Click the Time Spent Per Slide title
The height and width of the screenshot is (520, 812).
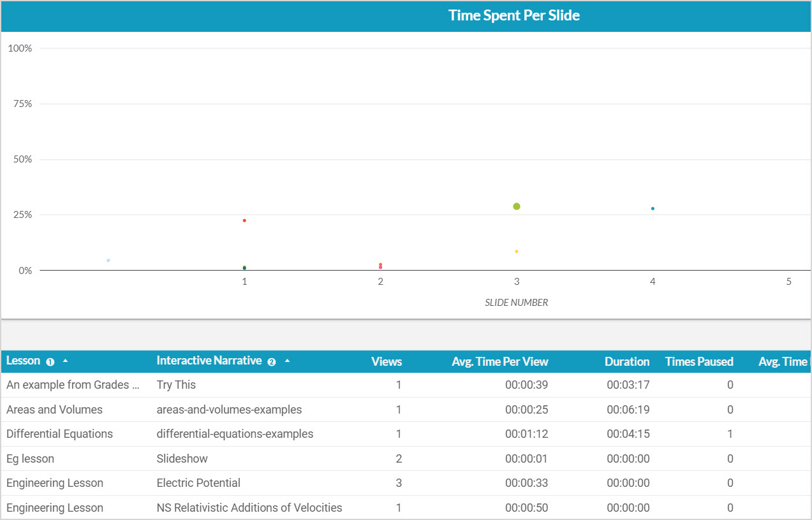tap(514, 16)
